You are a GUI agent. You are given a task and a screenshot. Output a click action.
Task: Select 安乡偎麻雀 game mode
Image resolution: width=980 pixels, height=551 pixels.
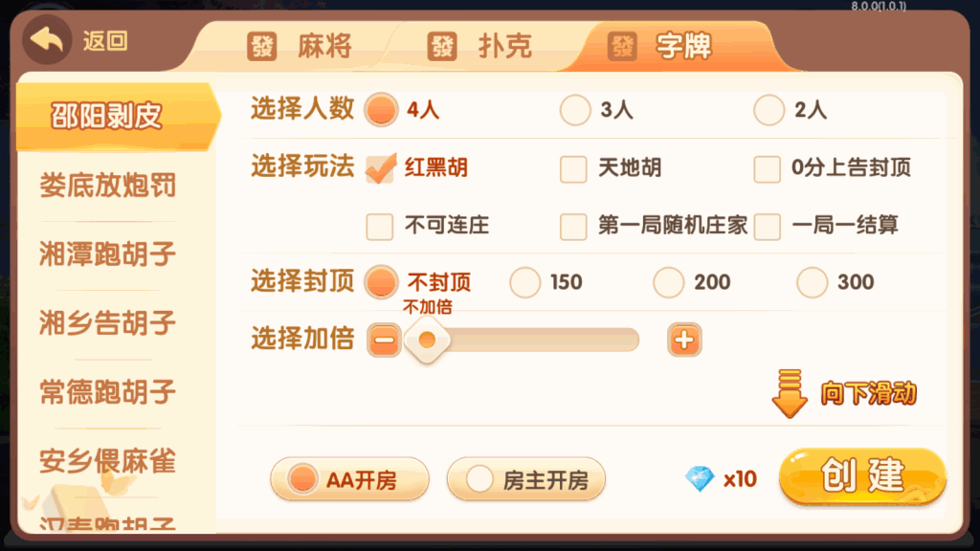(105, 462)
